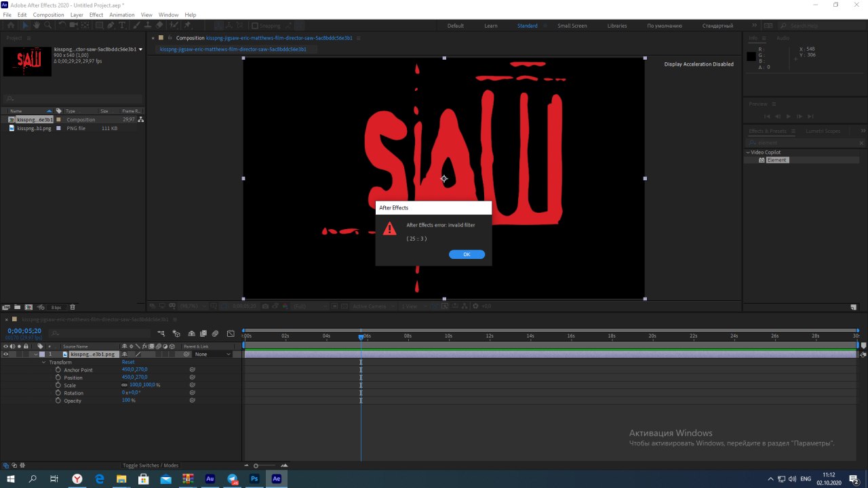The image size is (868, 488).
Task: Select the Clone Stamp tool
Action: (147, 25)
